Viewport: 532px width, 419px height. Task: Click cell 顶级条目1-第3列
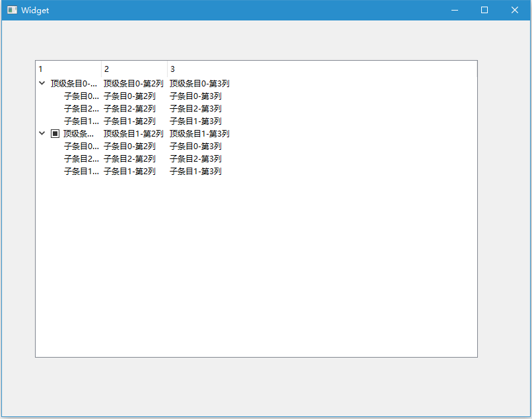[199, 134]
